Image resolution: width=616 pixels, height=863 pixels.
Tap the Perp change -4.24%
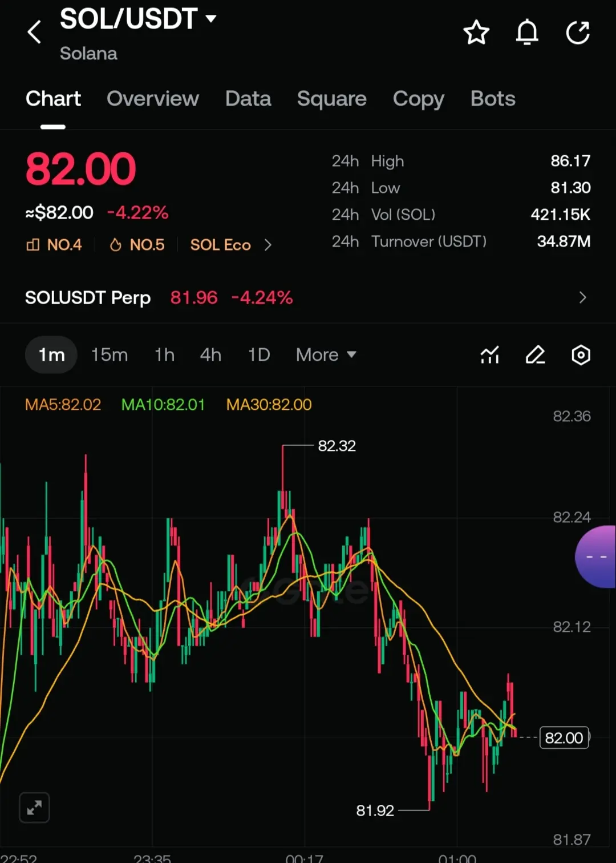(262, 297)
